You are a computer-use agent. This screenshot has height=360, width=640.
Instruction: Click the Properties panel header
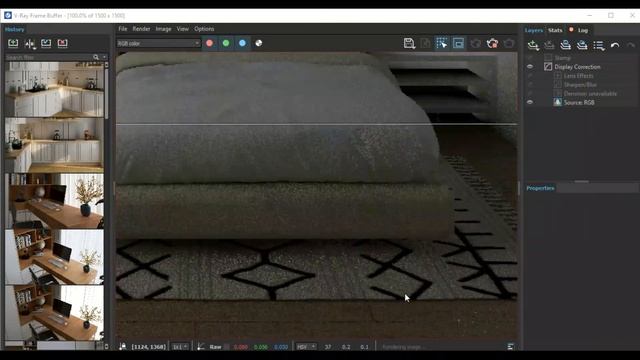(540, 188)
